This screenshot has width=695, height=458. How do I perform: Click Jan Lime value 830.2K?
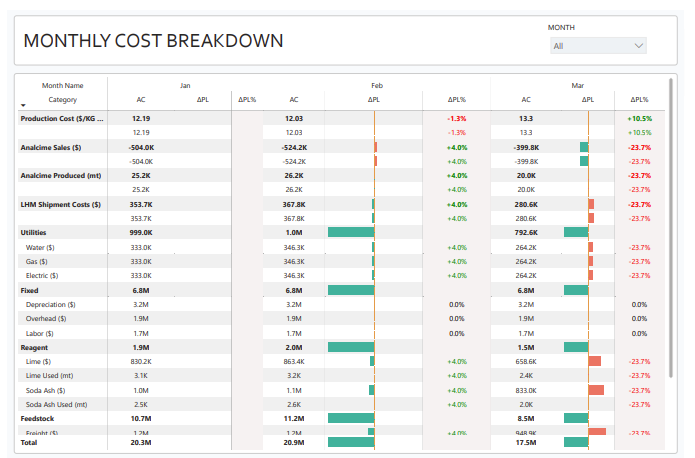(141, 361)
